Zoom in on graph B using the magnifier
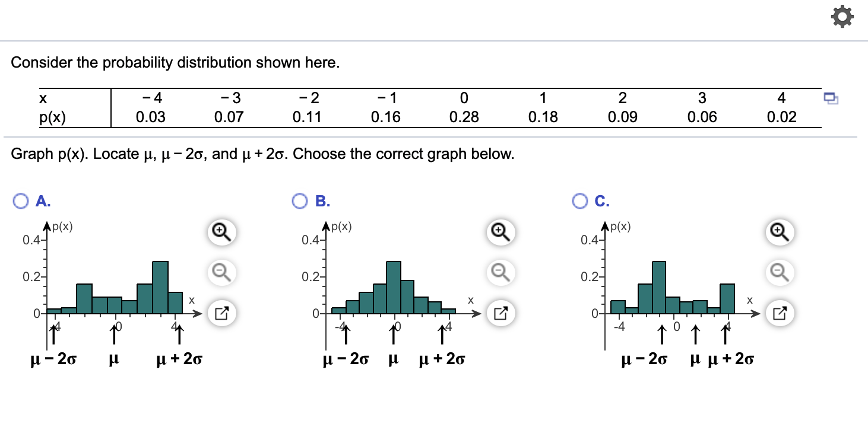 499,232
